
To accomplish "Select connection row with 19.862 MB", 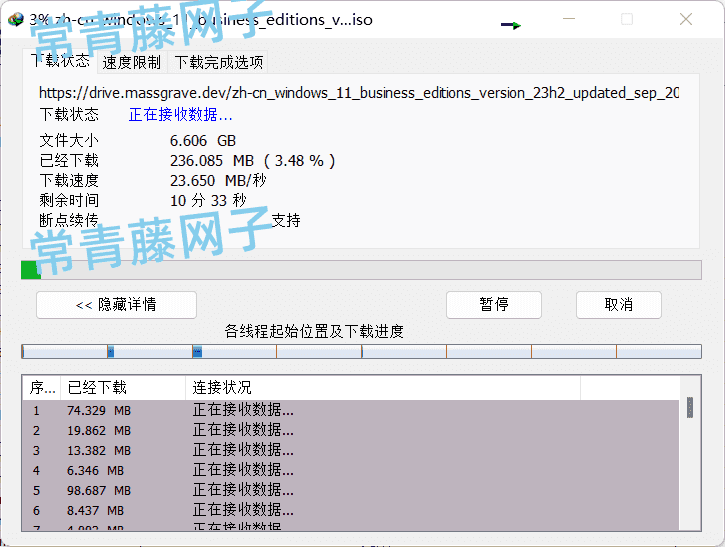I will pos(351,430).
